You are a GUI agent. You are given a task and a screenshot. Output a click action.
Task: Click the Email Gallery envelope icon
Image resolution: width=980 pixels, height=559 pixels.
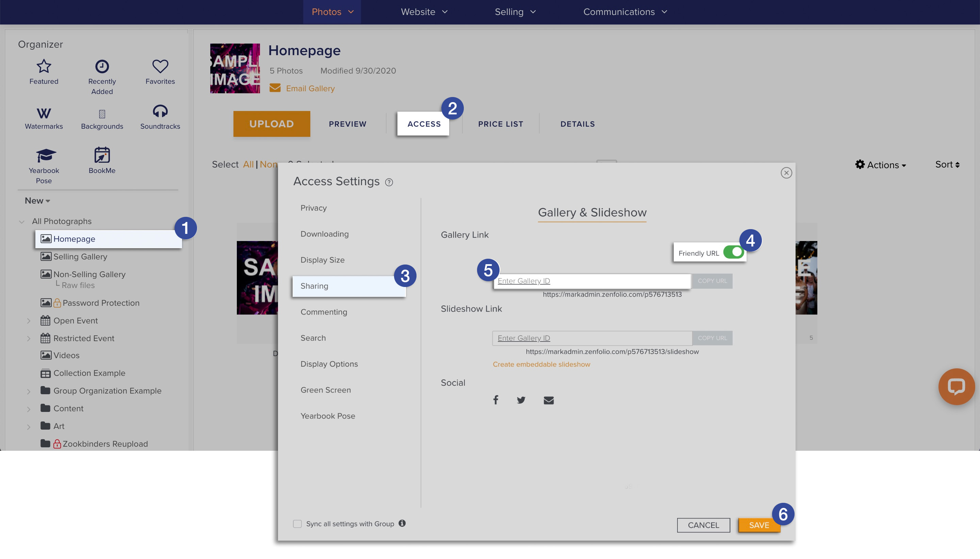(x=275, y=88)
